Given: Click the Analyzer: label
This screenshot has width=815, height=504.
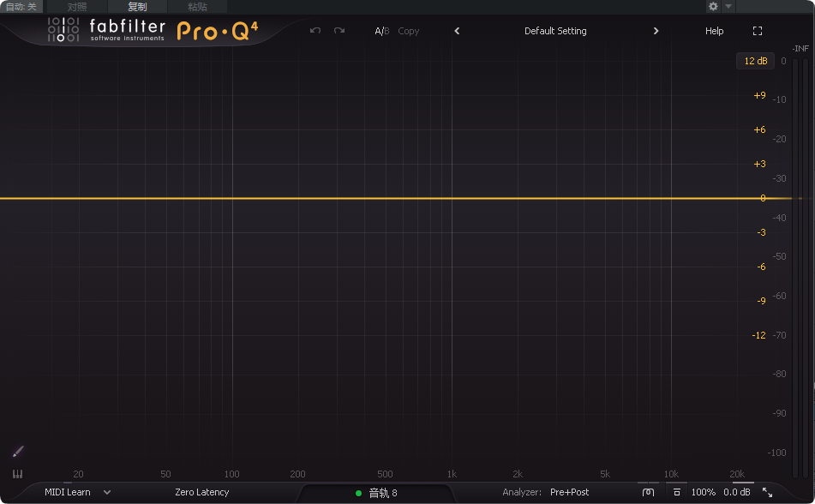Looking at the screenshot, I should [x=522, y=492].
